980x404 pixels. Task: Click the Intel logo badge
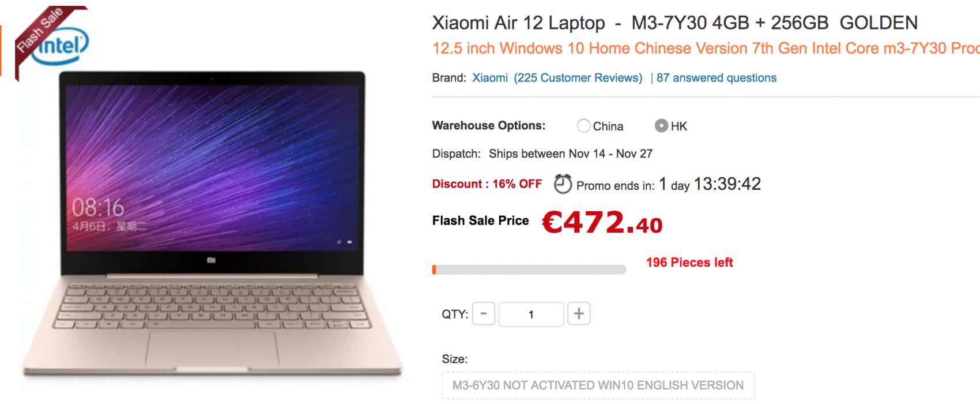(62, 46)
